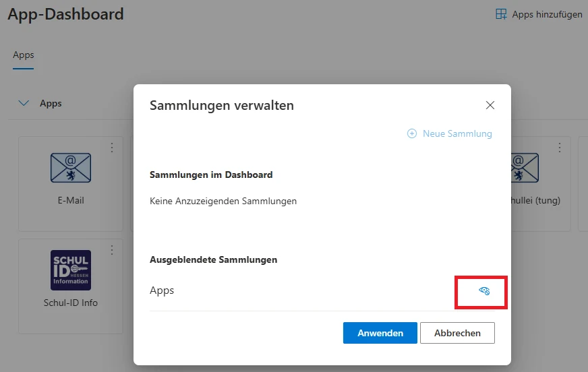The height and width of the screenshot is (372, 588).
Task: Open the E-Mail app tile
Action: click(x=71, y=184)
